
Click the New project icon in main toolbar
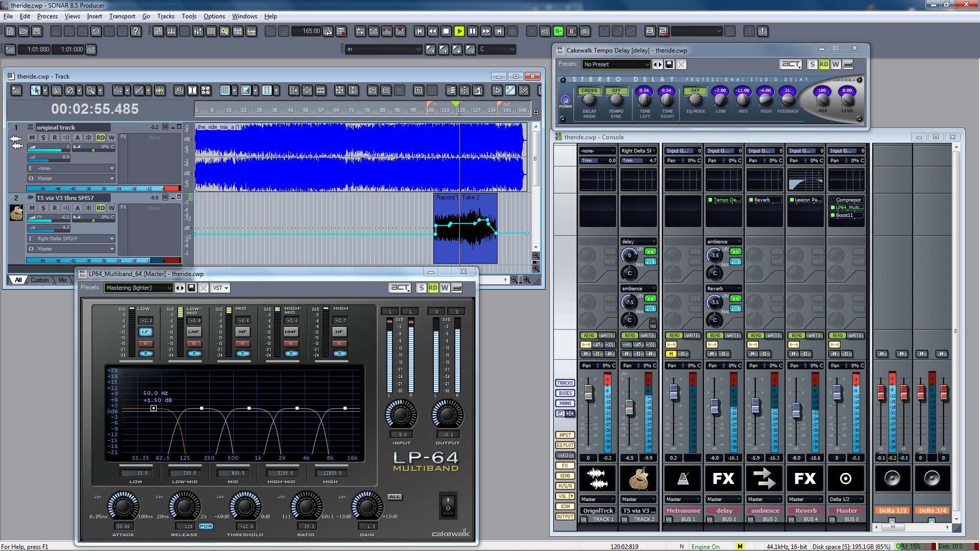pos(10,32)
